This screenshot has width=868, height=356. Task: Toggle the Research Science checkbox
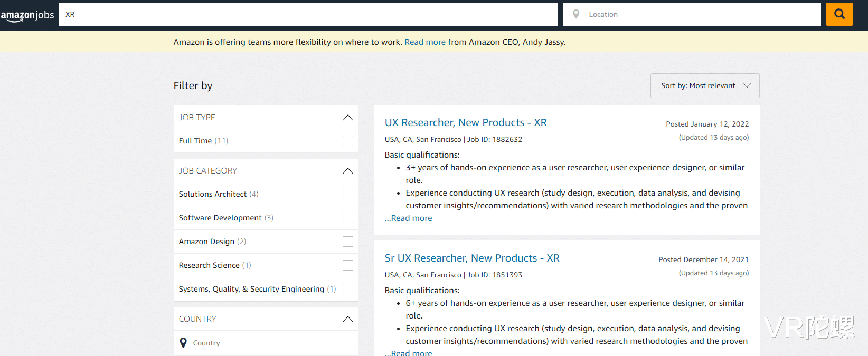347,265
